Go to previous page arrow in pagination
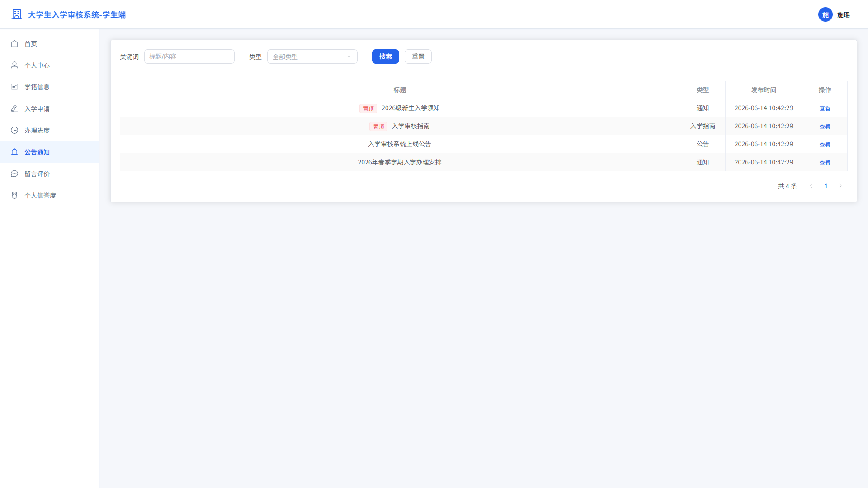This screenshot has width=868, height=488. pyautogui.click(x=811, y=186)
